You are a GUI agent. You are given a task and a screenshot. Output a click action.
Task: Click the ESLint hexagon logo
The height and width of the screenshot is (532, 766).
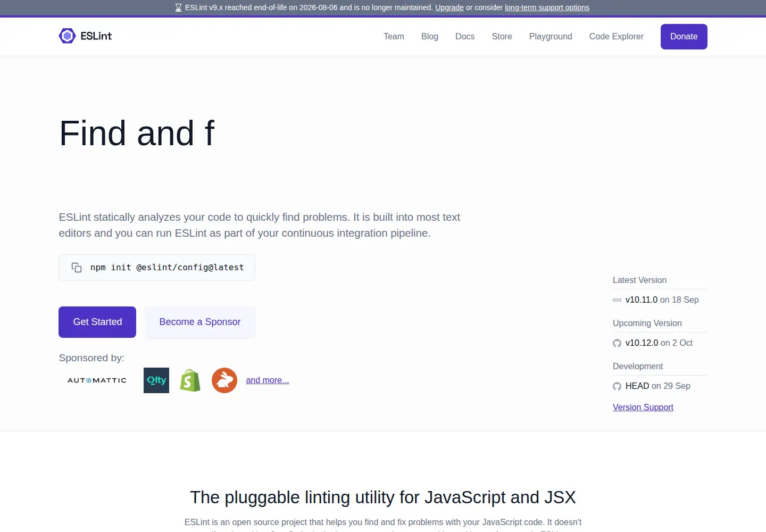[x=67, y=36]
